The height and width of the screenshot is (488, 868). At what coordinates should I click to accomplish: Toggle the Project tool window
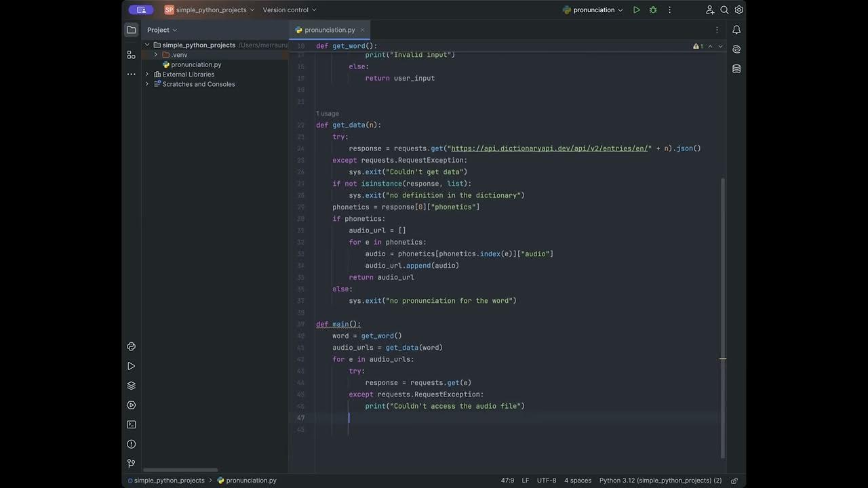[x=132, y=30]
